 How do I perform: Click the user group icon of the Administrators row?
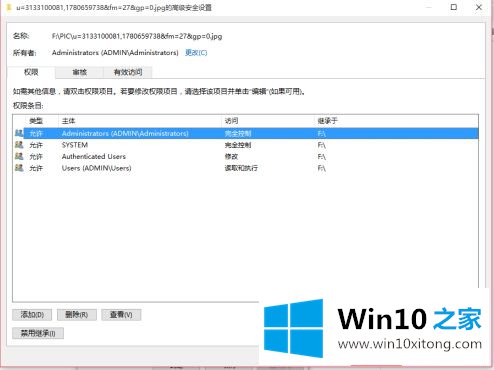[19, 133]
